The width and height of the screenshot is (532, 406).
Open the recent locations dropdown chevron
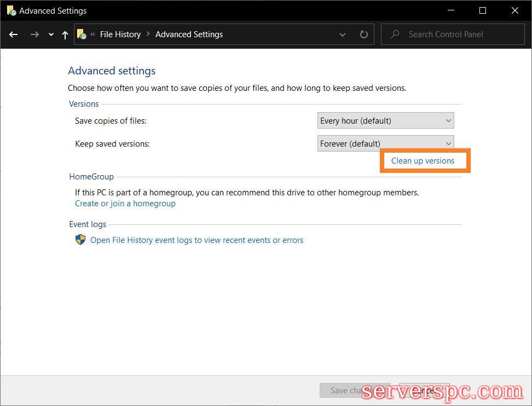coord(51,34)
